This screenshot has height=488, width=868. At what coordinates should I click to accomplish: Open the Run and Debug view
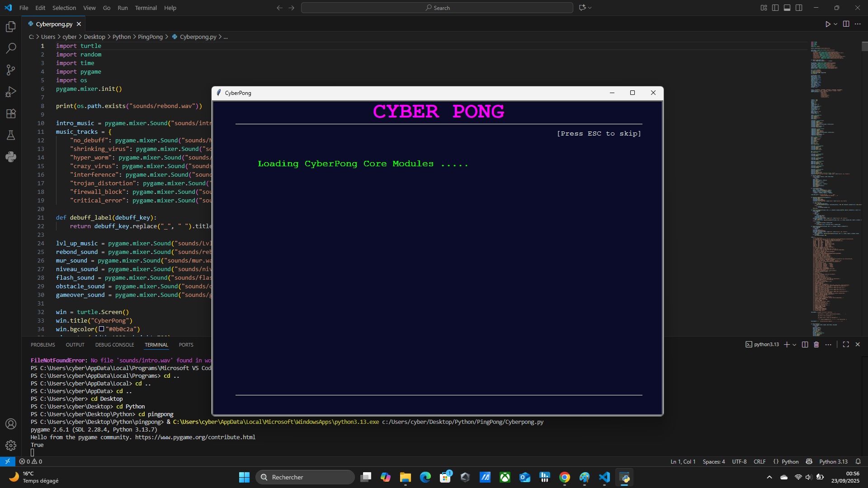tap(11, 92)
